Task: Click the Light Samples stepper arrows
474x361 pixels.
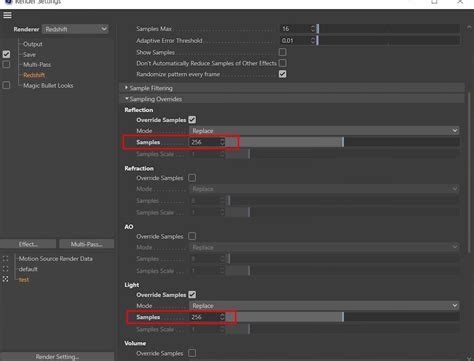Action: [222, 317]
